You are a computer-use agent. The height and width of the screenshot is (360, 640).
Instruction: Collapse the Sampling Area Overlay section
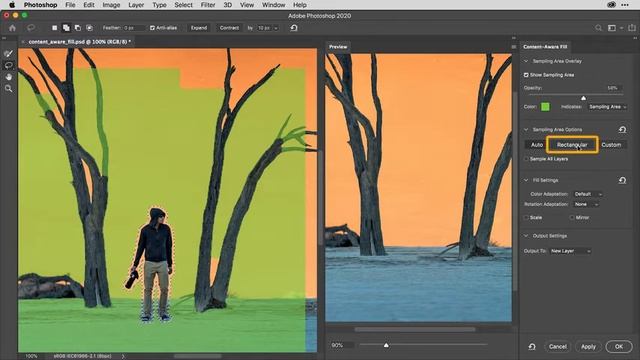pyautogui.click(x=526, y=61)
